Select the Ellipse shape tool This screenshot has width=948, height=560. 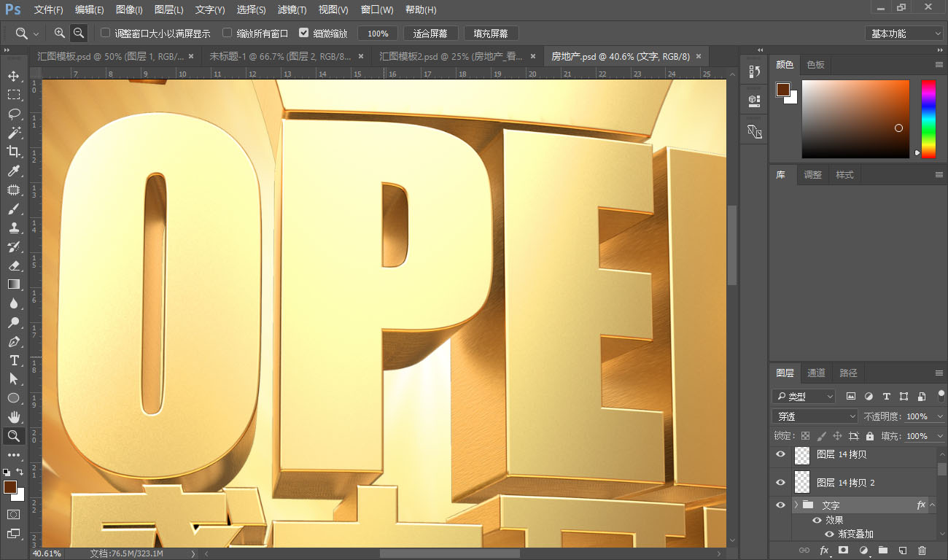pos(13,398)
